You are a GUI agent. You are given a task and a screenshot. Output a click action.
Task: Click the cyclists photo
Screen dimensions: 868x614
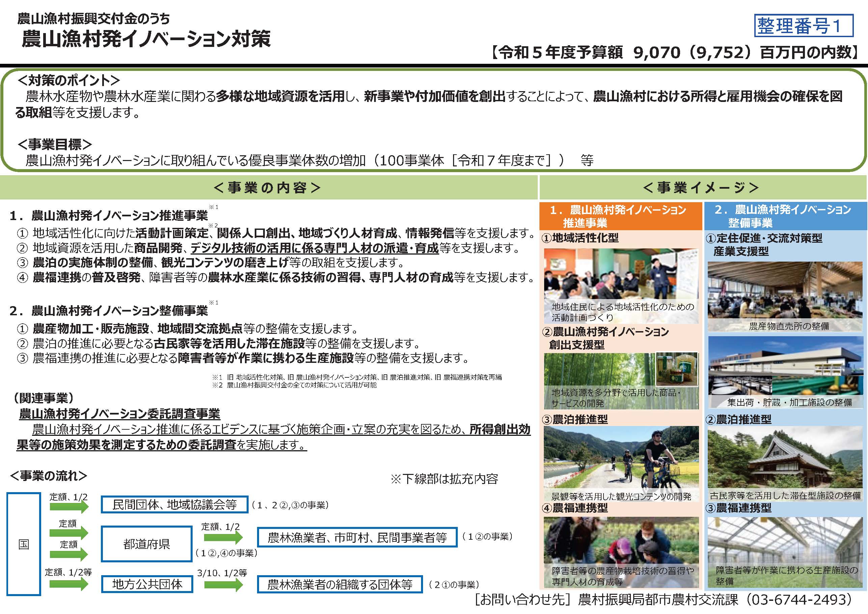coord(621,464)
